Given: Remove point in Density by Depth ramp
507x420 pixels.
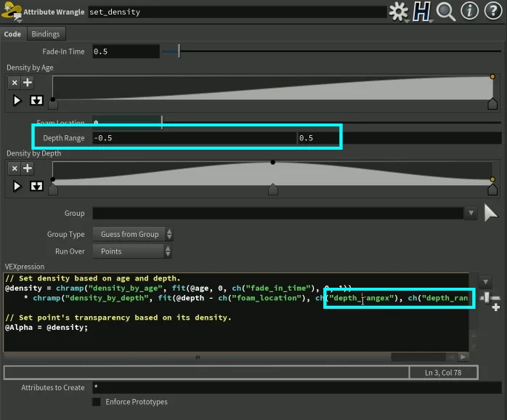Looking at the screenshot, I should [x=15, y=169].
